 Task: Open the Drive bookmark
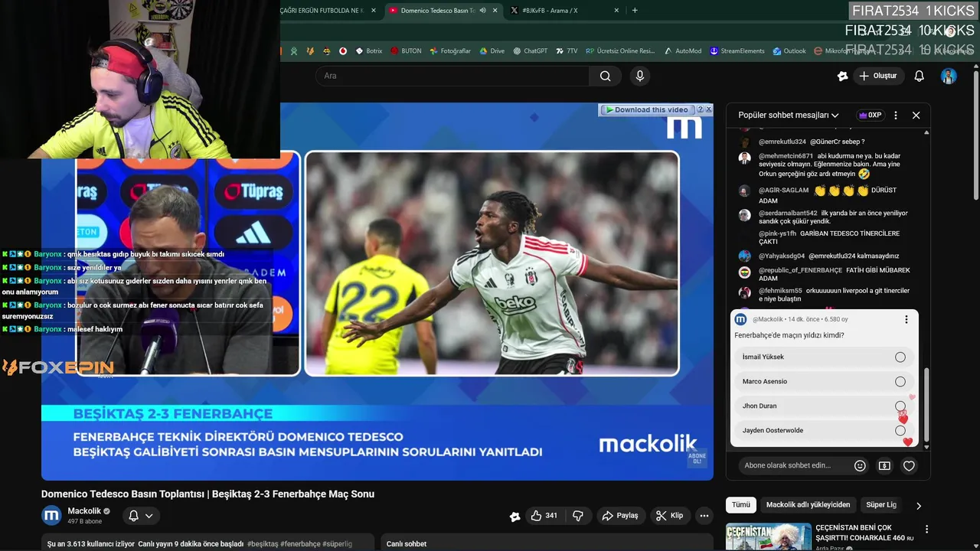pos(492,51)
